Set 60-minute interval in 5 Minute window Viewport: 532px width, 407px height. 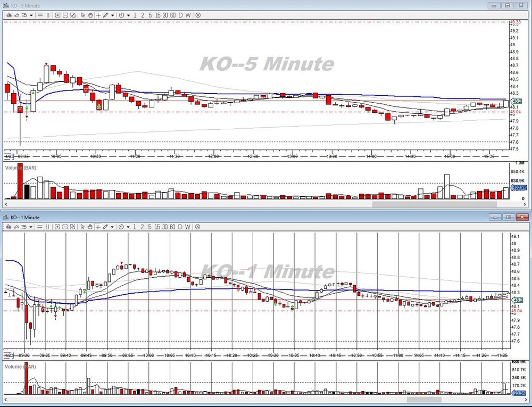click(173, 15)
